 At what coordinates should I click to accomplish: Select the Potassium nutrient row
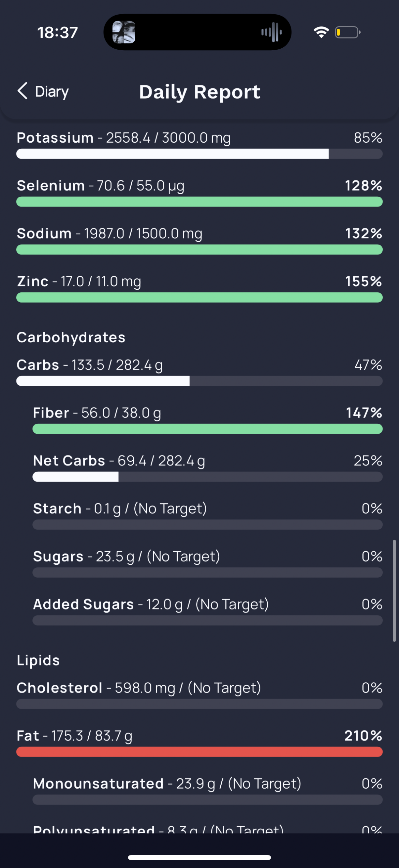coord(199,145)
